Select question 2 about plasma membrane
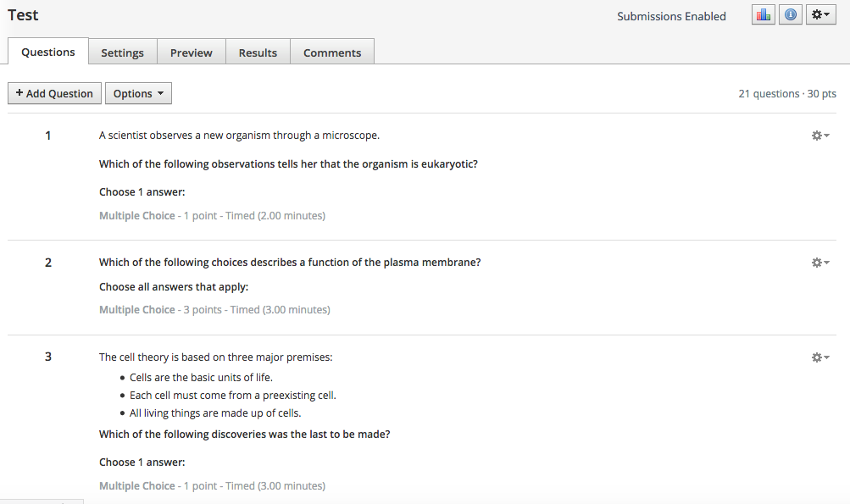 (x=290, y=263)
